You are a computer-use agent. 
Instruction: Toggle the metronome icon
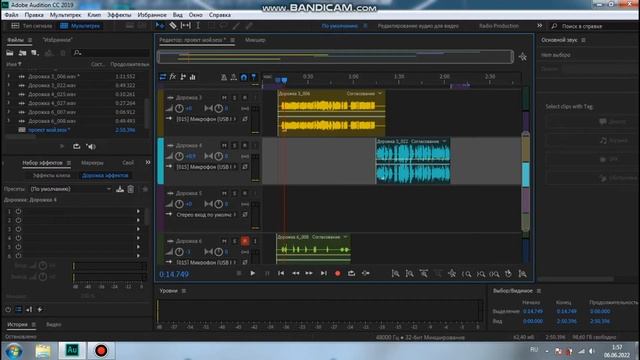click(x=224, y=77)
